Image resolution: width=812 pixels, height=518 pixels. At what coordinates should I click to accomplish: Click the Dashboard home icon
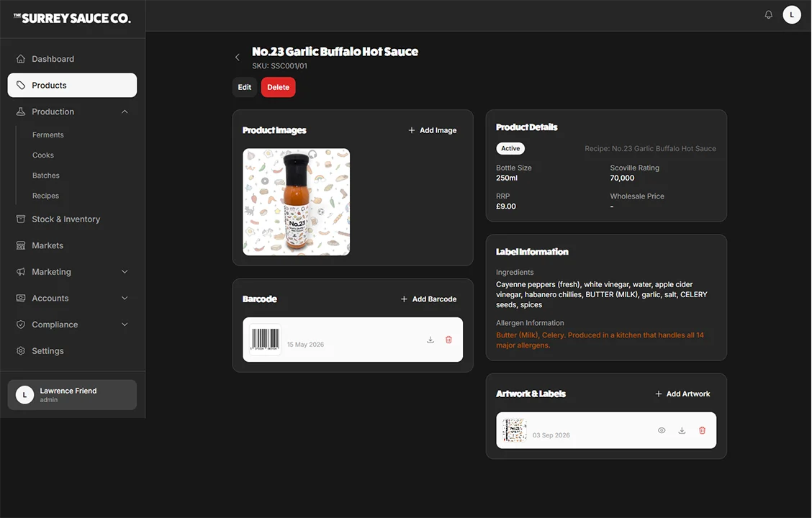(21, 59)
